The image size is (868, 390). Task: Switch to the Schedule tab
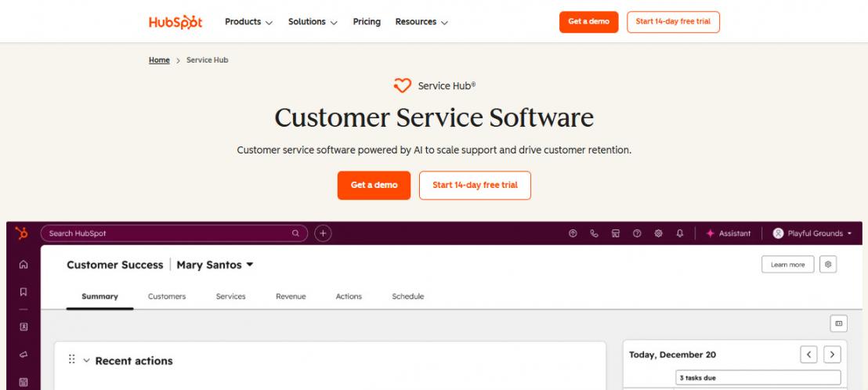click(x=408, y=297)
